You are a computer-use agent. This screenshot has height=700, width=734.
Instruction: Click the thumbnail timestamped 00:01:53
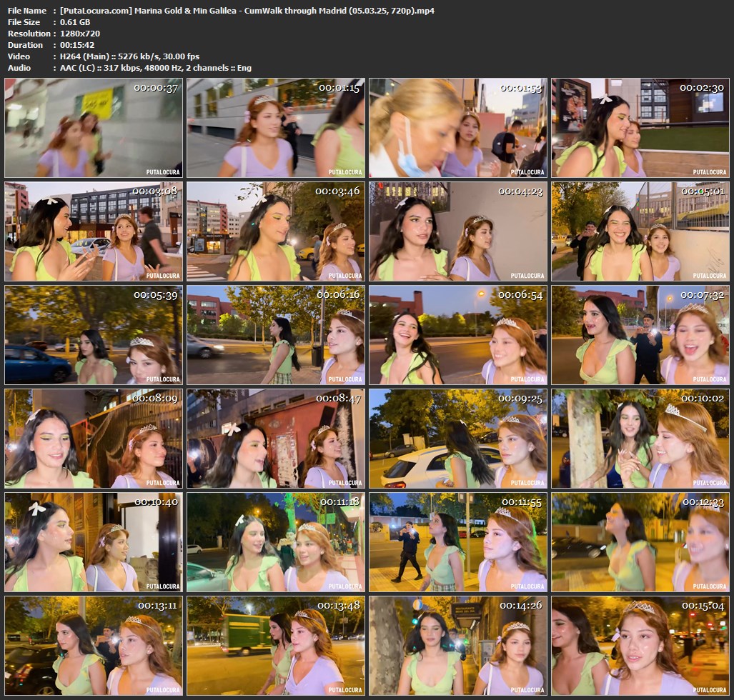point(458,128)
